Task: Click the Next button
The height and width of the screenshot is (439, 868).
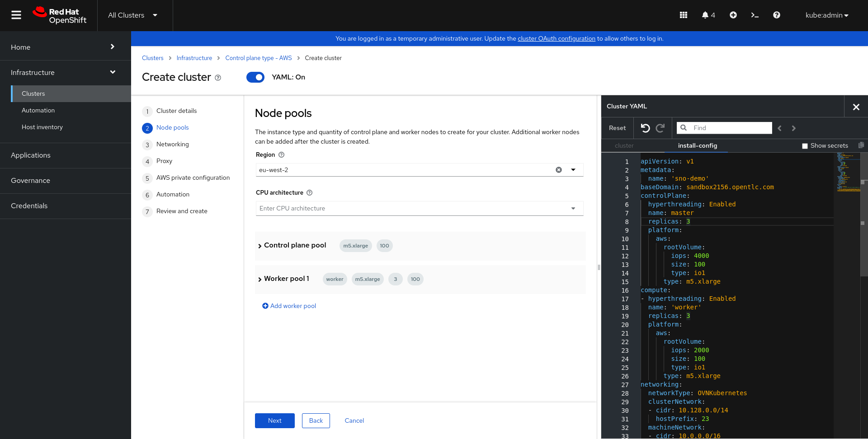Action: 275,420
